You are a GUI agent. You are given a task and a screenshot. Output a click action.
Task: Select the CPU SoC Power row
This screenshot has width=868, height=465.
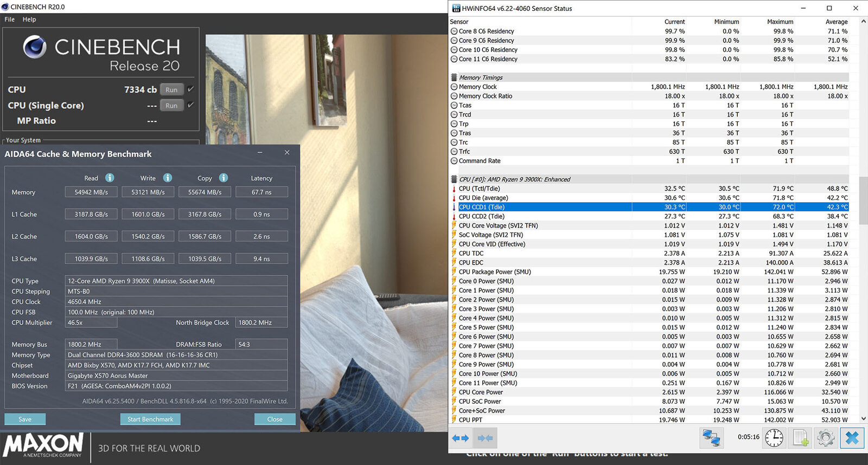click(x=649, y=402)
